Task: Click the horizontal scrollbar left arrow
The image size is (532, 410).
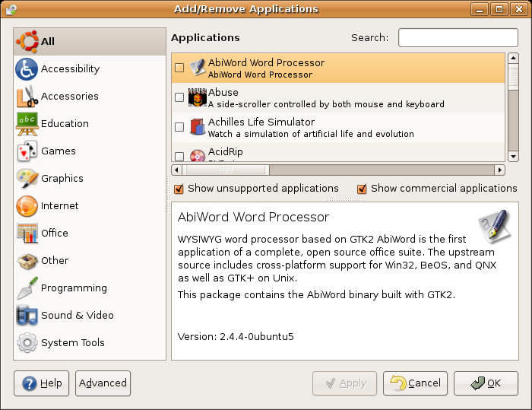Action: [176, 170]
